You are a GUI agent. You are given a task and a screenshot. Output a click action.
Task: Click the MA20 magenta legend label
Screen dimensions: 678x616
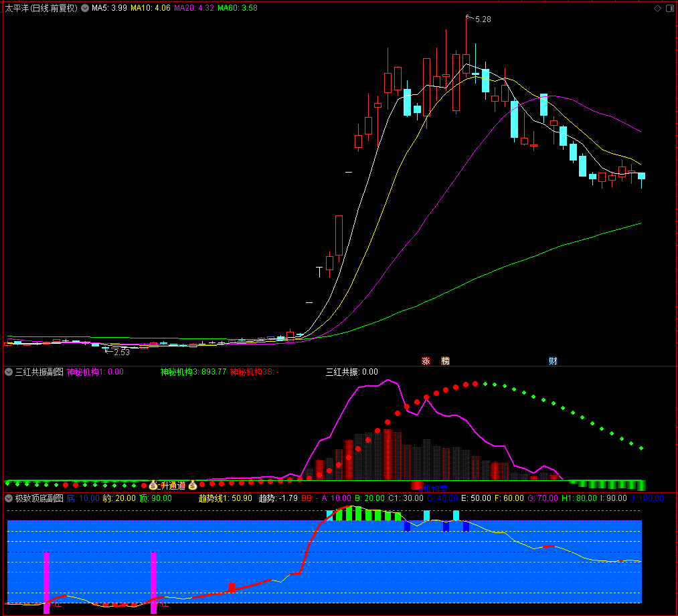pyautogui.click(x=193, y=8)
